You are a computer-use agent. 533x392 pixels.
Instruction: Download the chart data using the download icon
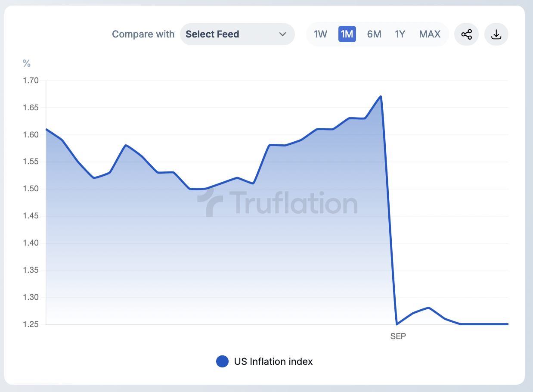(496, 34)
